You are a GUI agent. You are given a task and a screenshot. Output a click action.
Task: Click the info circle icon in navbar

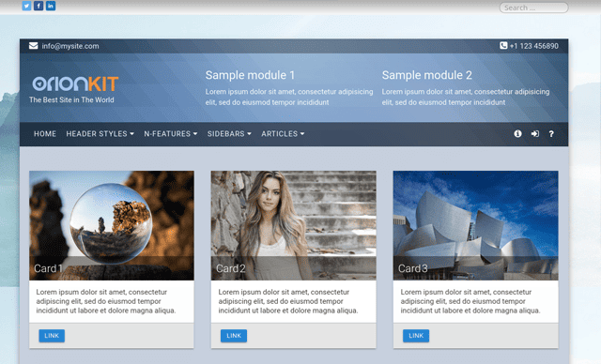pos(517,133)
